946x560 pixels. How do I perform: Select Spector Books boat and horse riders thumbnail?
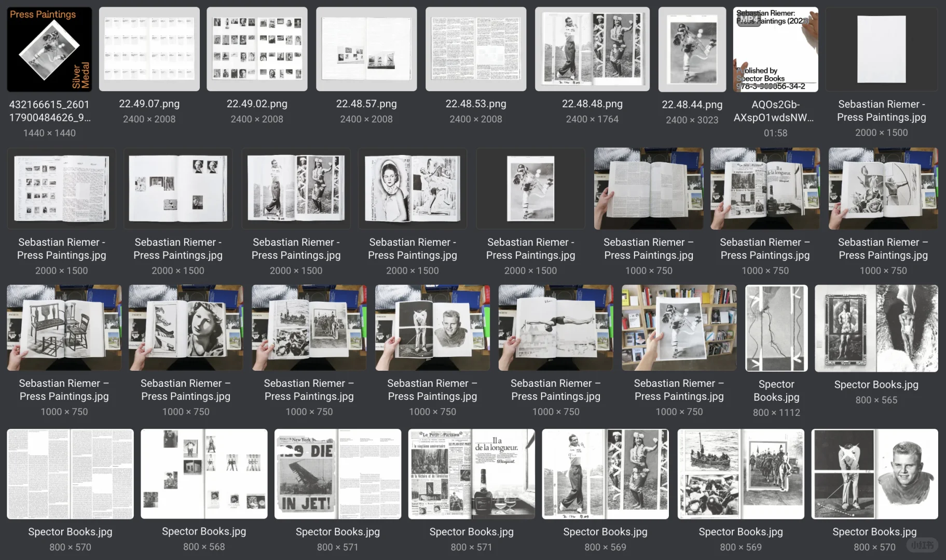[x=741, y=474]
